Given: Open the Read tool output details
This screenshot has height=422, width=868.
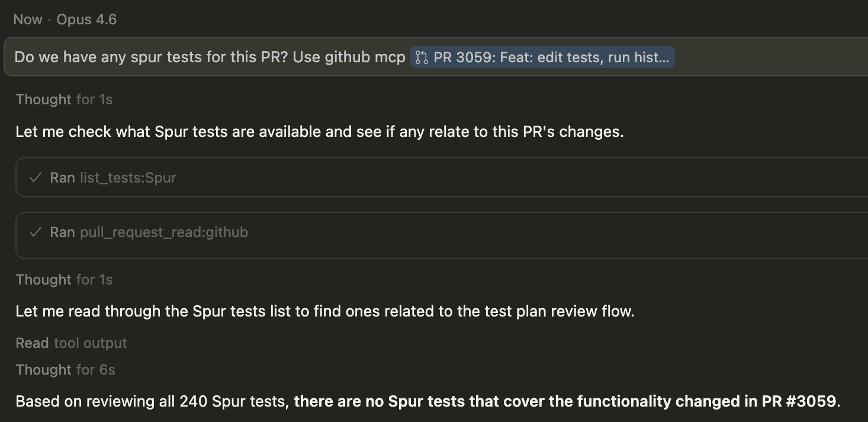Looking at the screenshot, I should pos(71,343).
